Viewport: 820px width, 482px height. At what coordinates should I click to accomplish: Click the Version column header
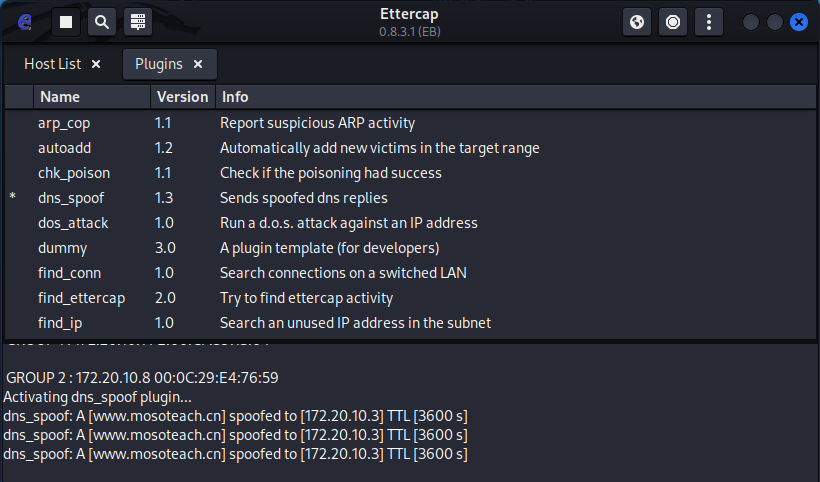(x=182, y=97)
